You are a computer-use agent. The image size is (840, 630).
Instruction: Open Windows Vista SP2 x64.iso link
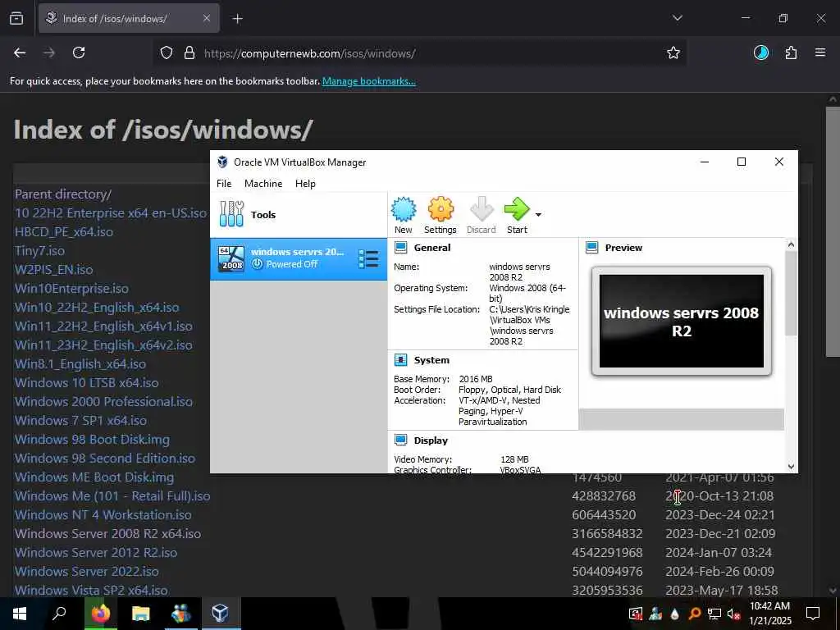click(x=91, y=591)
